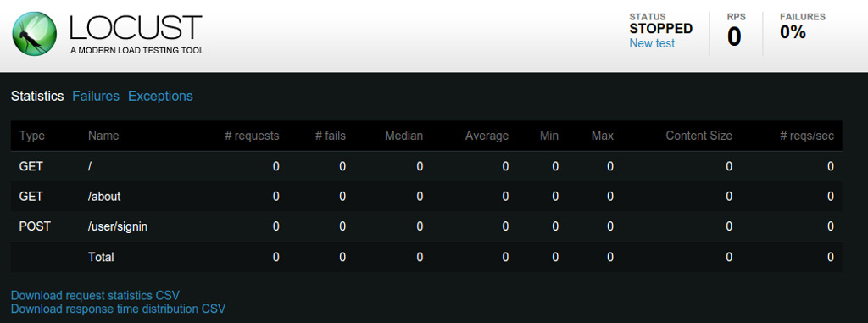Click the LOCUST title wordmark

[x=136, y=28]
